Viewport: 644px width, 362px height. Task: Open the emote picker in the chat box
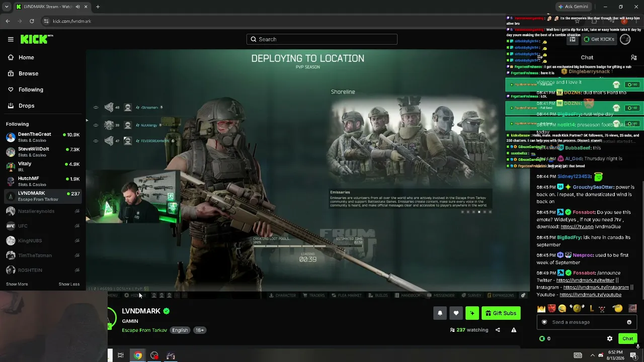point(629,322)
